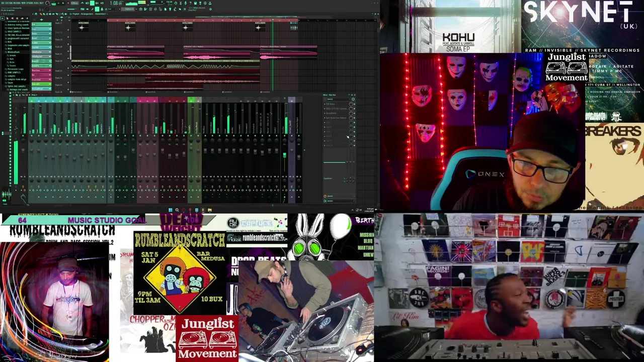The image size is (644, 362).
Task: Open the TOOLS menu
Action: [x=36, y=3]
